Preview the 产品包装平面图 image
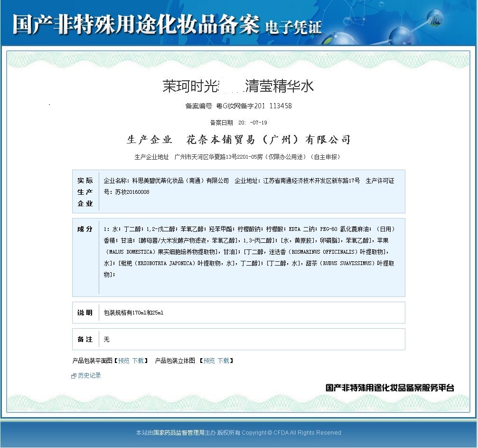478x448 pixels. coord(124,361)
